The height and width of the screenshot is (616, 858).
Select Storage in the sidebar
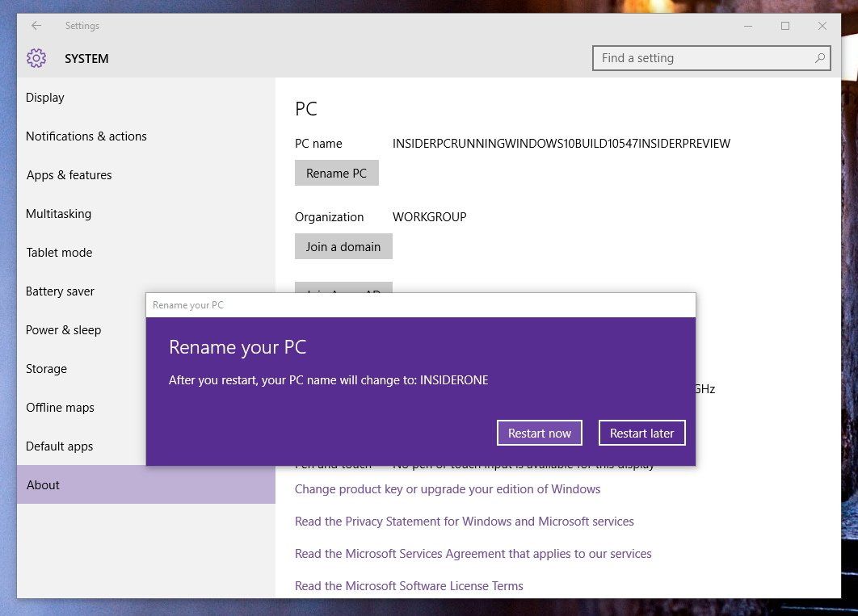click(46, 368)
